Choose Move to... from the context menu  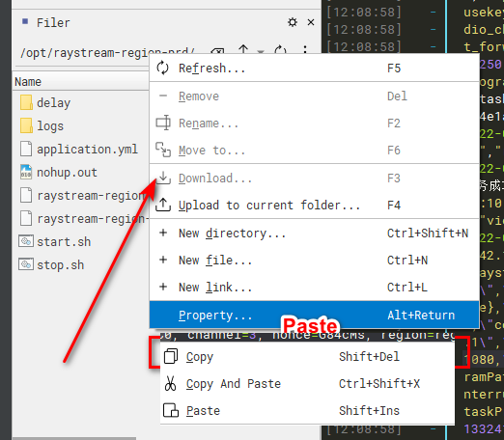click(x=314, y=151)
